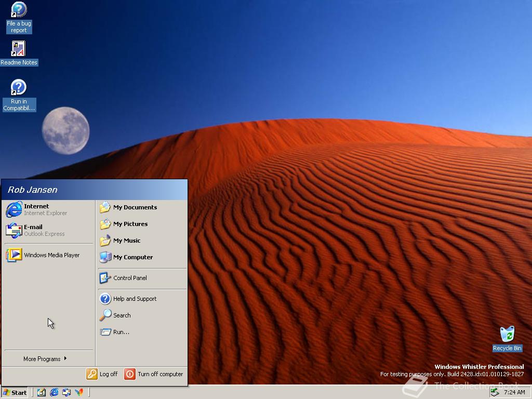Open the File a bug report desktop shortcut
The image size is (532, 399).
pyautogui.click(x=19, y=17)
